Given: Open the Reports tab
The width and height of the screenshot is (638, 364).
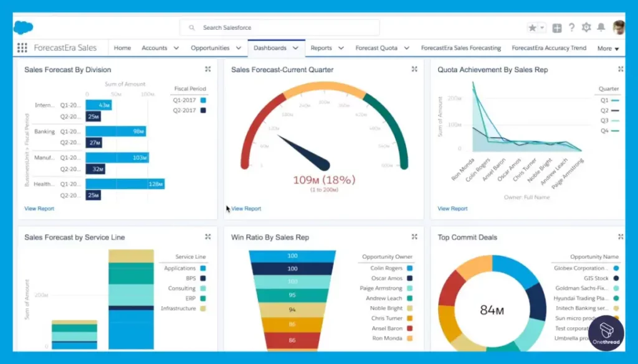Looking at the screenshot, I should pyautogui.click(x=321, y=48).
